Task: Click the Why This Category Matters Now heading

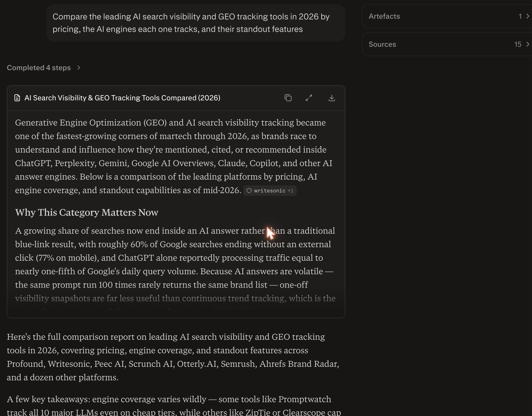Action: [87, 212]
